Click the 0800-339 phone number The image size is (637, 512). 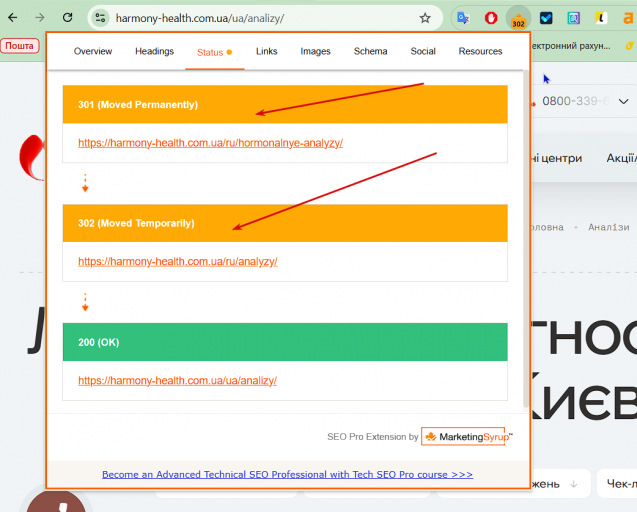click(x=575, y=101)
